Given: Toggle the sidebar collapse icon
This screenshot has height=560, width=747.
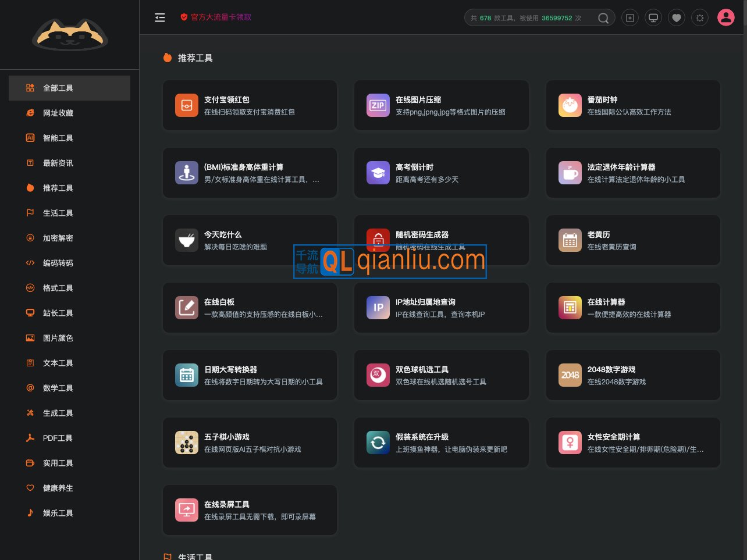Looking at the screenshot, I should point(160,17).
